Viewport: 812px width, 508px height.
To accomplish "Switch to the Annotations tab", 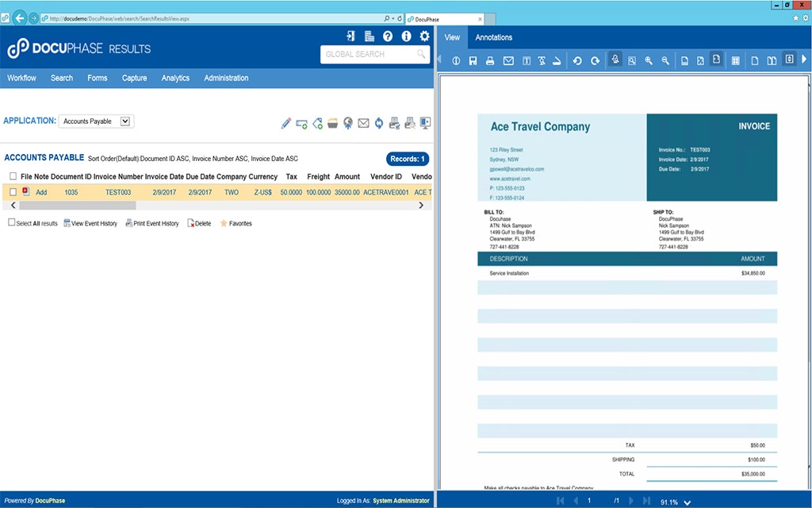I will click(494, 37).
